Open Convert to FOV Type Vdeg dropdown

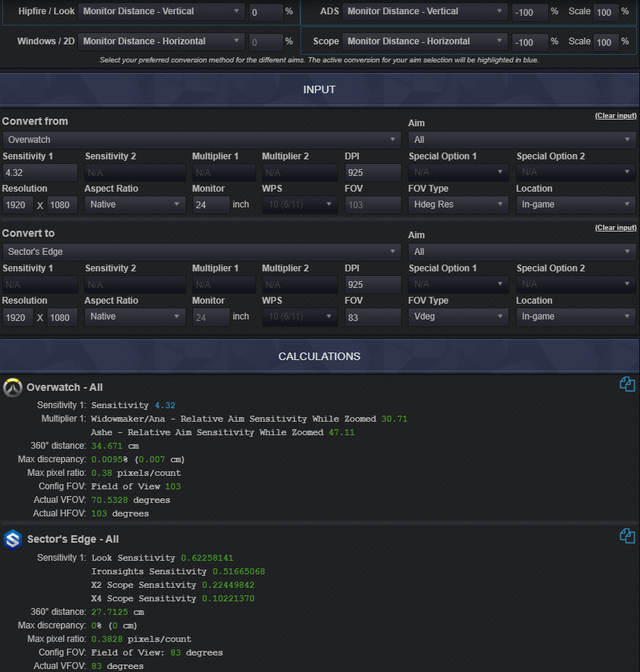[x=458, y=316]
